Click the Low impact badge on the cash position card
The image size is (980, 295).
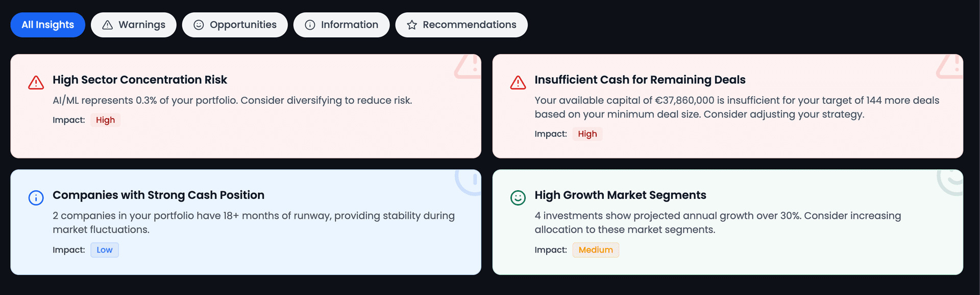click(x=104, y=249)
